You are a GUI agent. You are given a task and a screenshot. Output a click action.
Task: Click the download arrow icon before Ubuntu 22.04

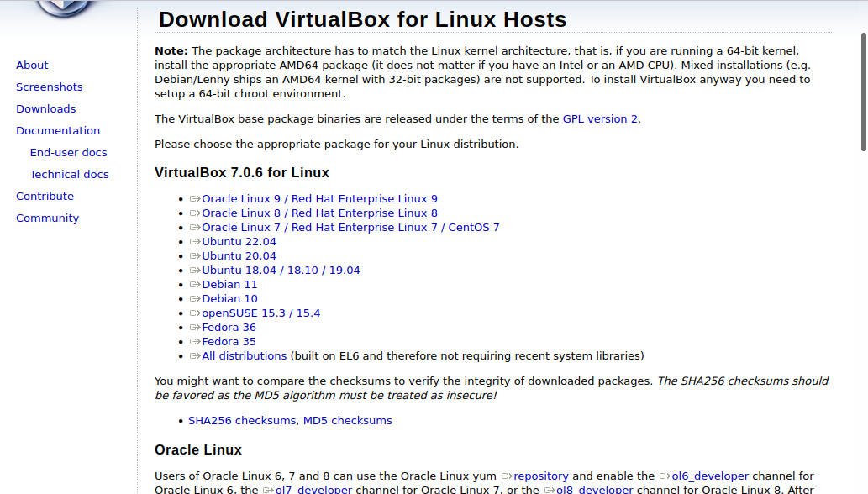click(x=194, y=241)
